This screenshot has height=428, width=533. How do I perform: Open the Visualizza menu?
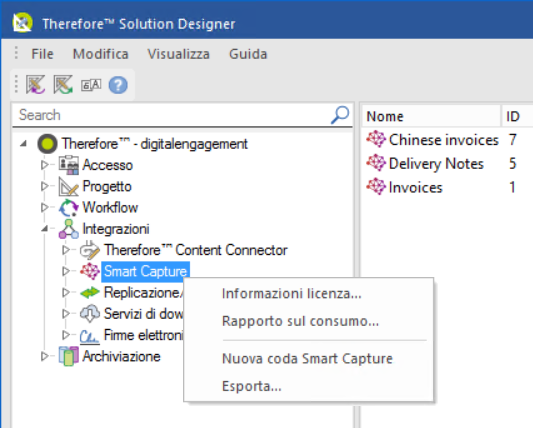click(178, 54)
